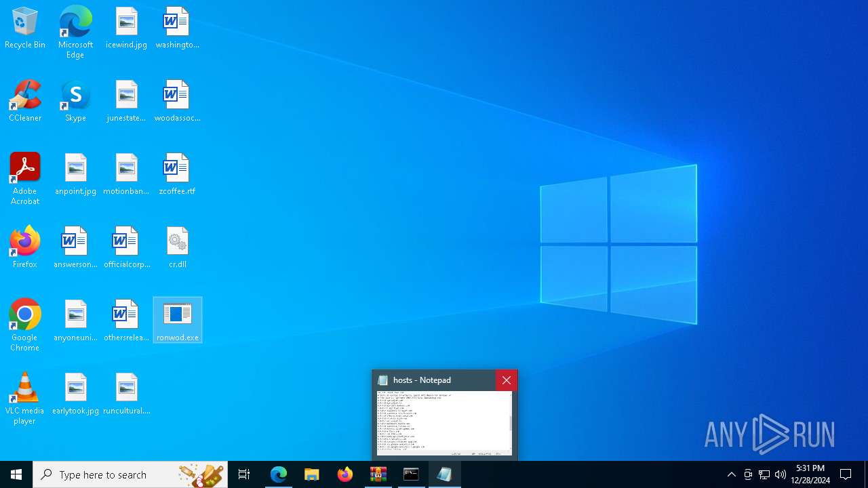Open WinRAR from the taskbar
This screenshot has width=868, height=488.
click(x=378, y=474)
